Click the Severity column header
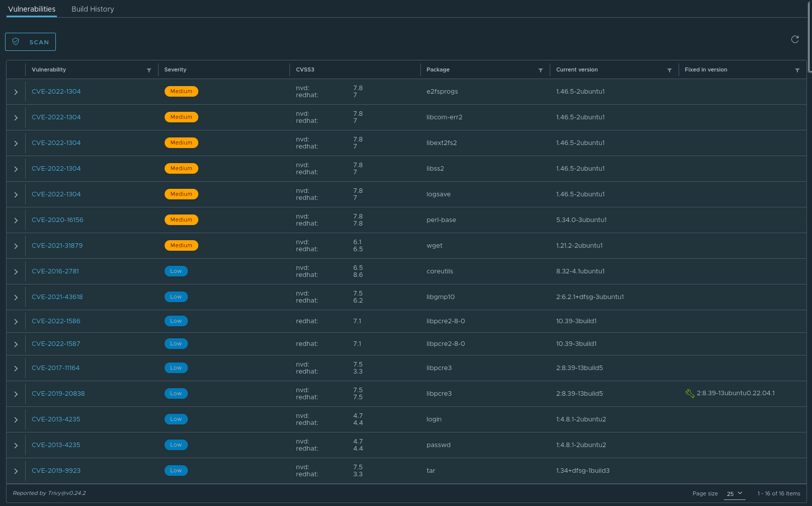 pos(175,70)
